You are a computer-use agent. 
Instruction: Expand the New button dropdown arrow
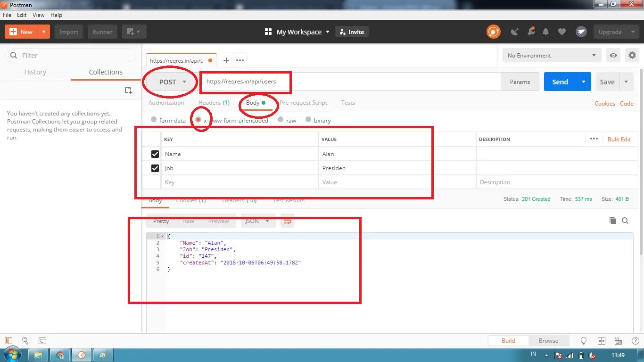pyautogui.click(x=44, y=32)
